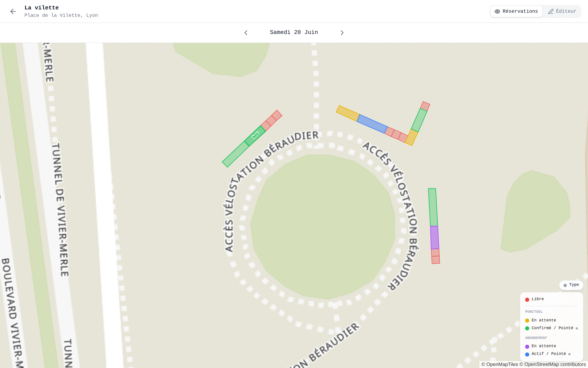Click the blue 'Actif / Pointé' legend dot
Screen dimensions: 588x368
[x=527, y=354]
